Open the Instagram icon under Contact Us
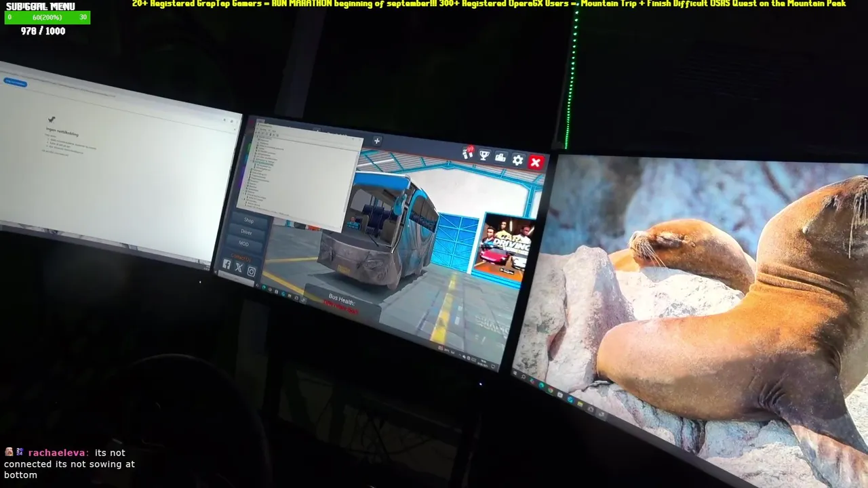 252,272
